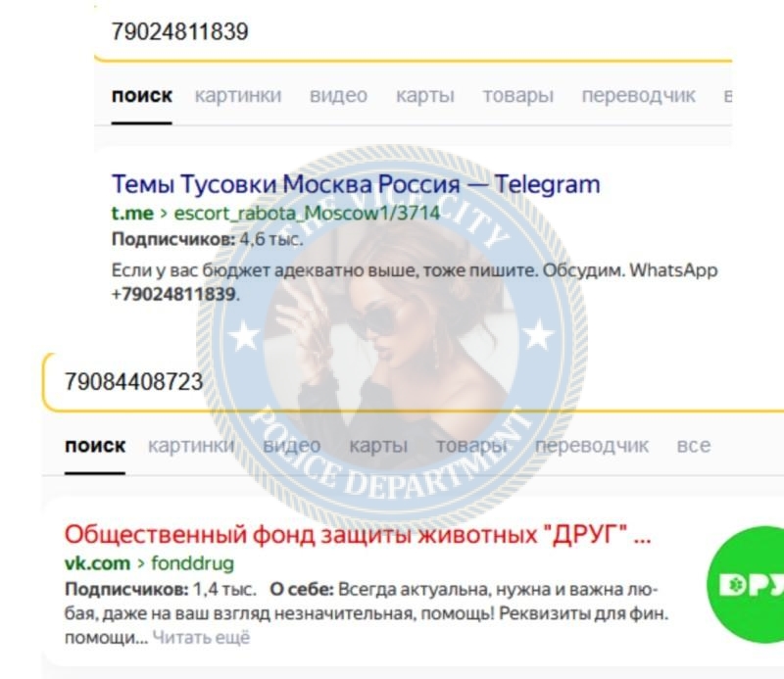Switch to the top «картинки» tab
The image size is (784, 679).
point(238,95)
